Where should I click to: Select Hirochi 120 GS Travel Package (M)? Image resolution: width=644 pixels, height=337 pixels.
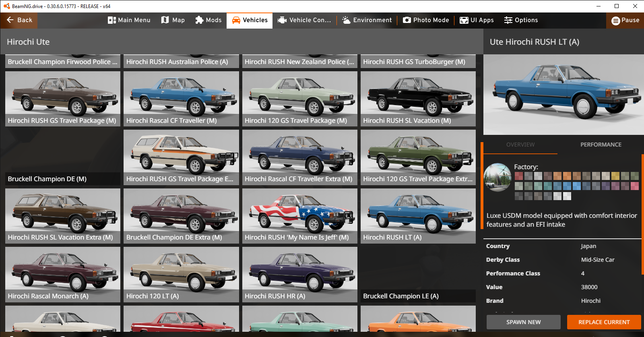pos(300,99)
